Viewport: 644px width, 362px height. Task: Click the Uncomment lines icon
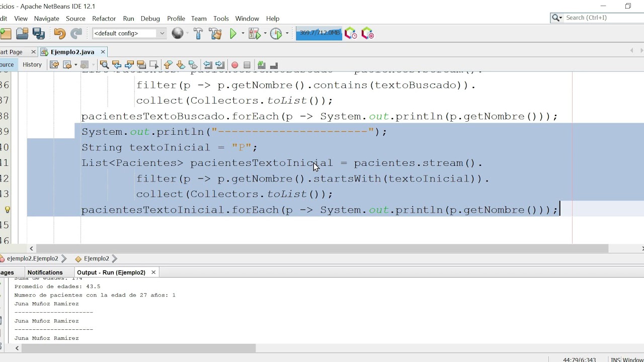274,65
